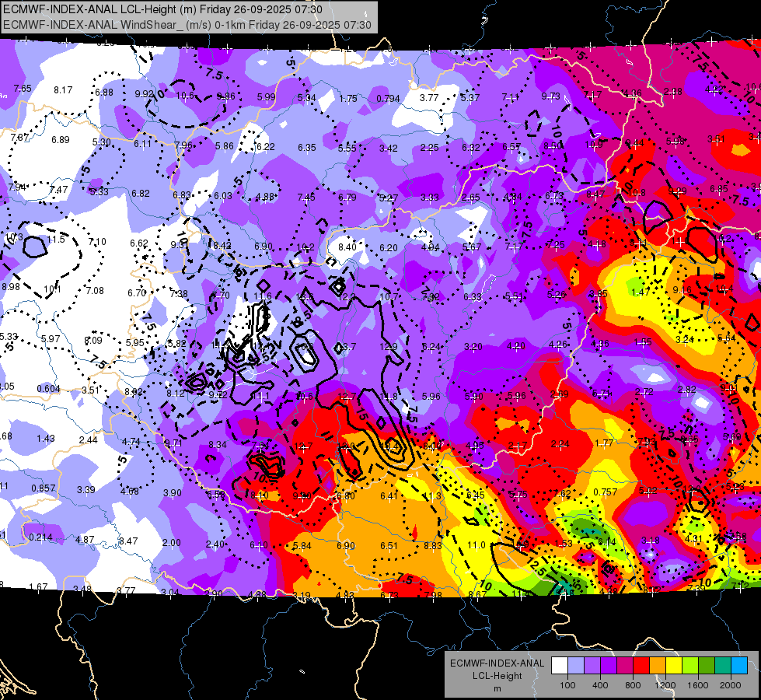Click the ECMWF-INDEX-ANAL text in the legend
The height and width of the screenshot is (700, 761).
pyautogui.click(x=497, y=663)
